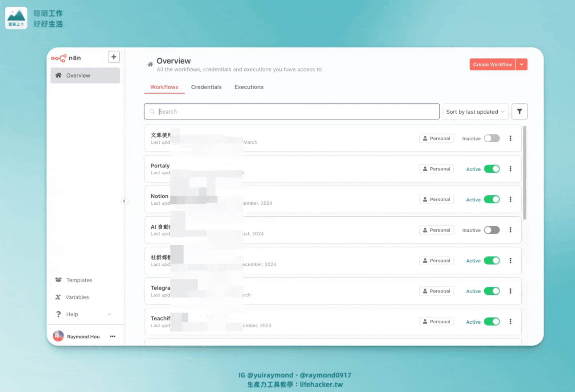Collapse the sidebar with the chevron handle
The width and height of the screenshot is (575, 392).
(x=124, y=201)
